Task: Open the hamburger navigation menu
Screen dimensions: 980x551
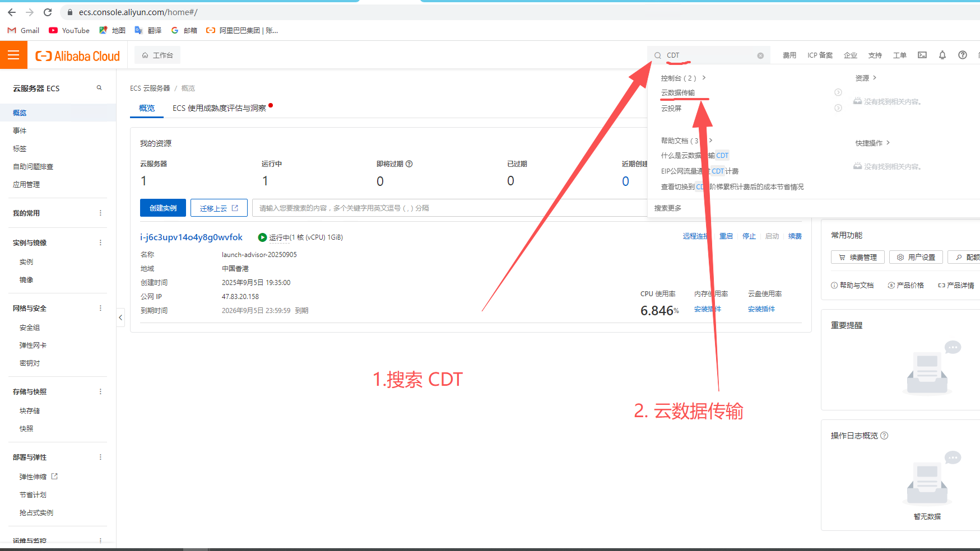Action: point(13,55)
